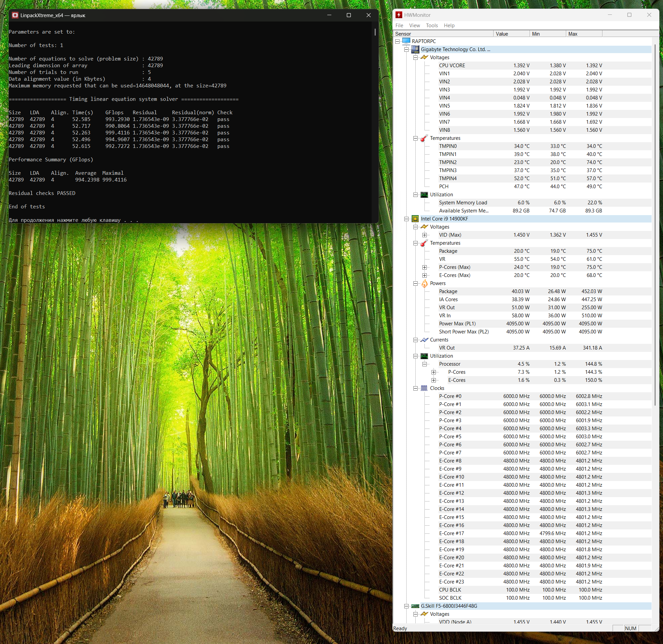The image size is (663, 644).
Task: Expand the E-Cores utilization node
Action: [434, 380]
